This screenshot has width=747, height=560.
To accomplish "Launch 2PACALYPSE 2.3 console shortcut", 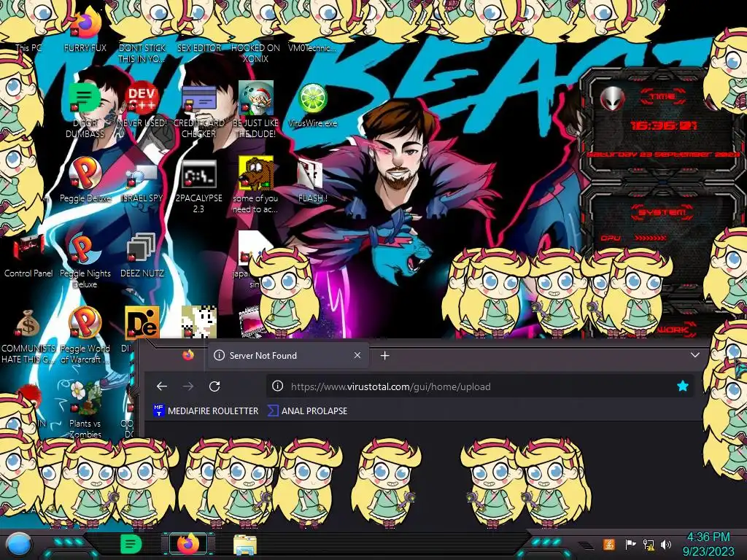I will 198,174.
